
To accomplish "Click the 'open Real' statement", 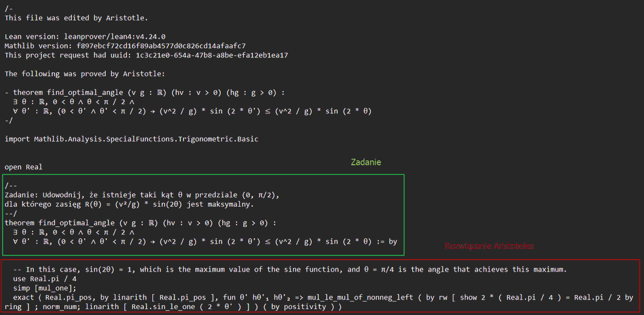I will click(x=24, y=167).
